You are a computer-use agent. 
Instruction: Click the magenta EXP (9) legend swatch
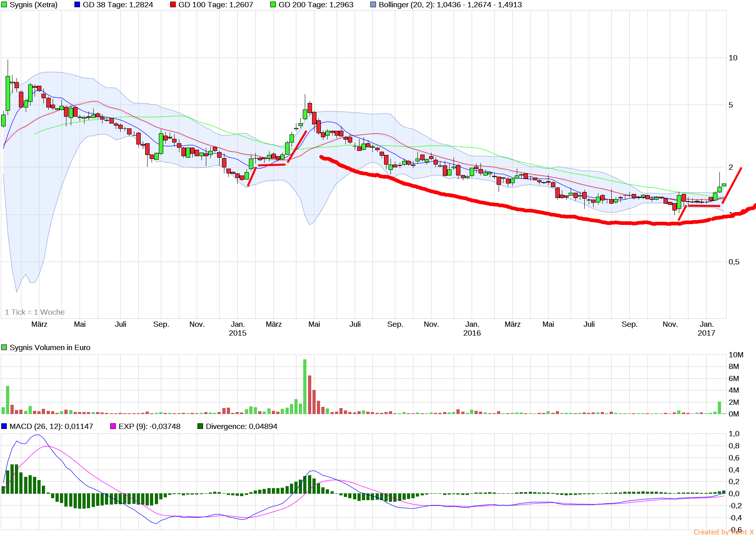click(x=113, y=426)
